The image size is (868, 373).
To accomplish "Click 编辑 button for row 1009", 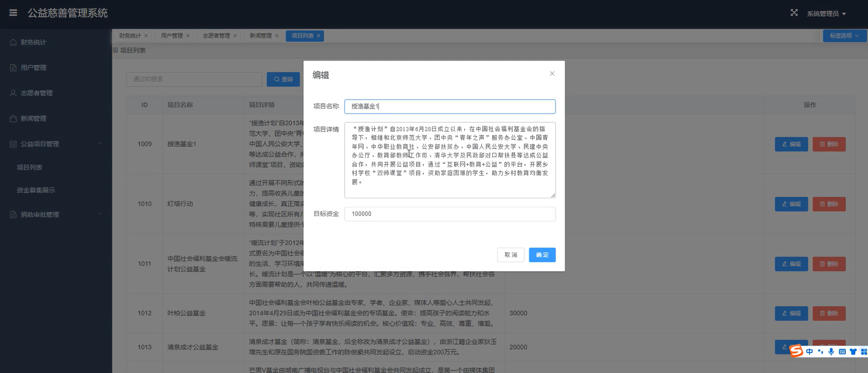I will tap(791, 144).
